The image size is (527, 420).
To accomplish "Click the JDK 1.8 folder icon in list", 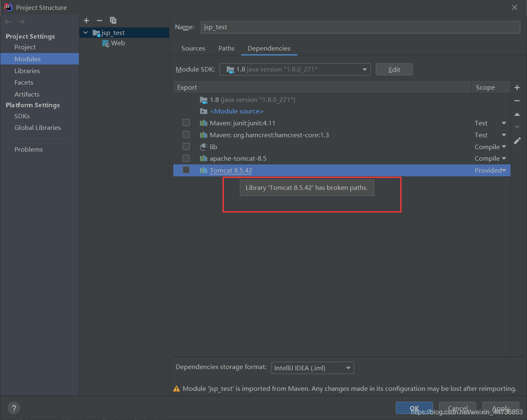I will click(203, 100).
